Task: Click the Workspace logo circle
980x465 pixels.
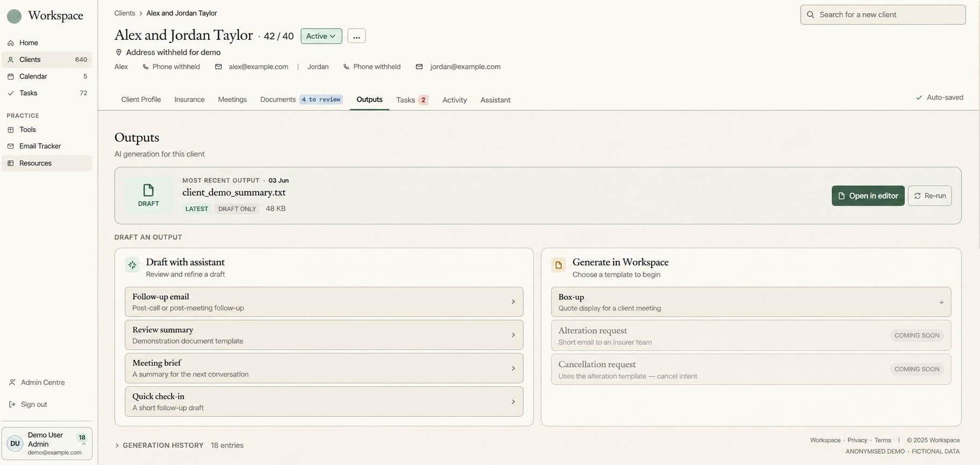Action: (x=14, y=16)
